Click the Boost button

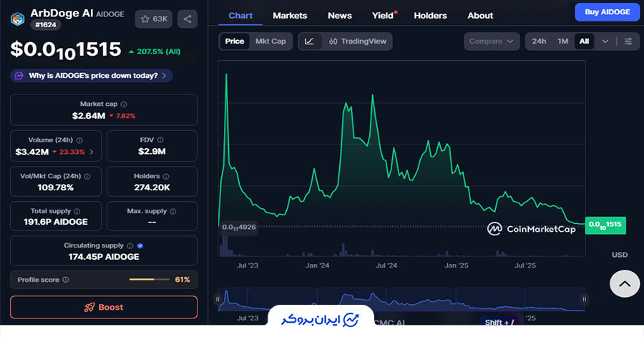point(104,308)
